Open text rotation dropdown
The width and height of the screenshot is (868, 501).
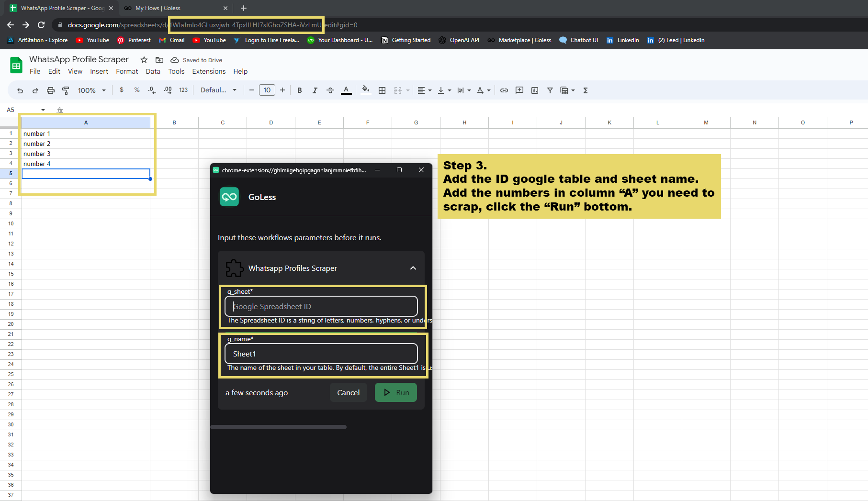pyautogui.click(x=484, y=90)
